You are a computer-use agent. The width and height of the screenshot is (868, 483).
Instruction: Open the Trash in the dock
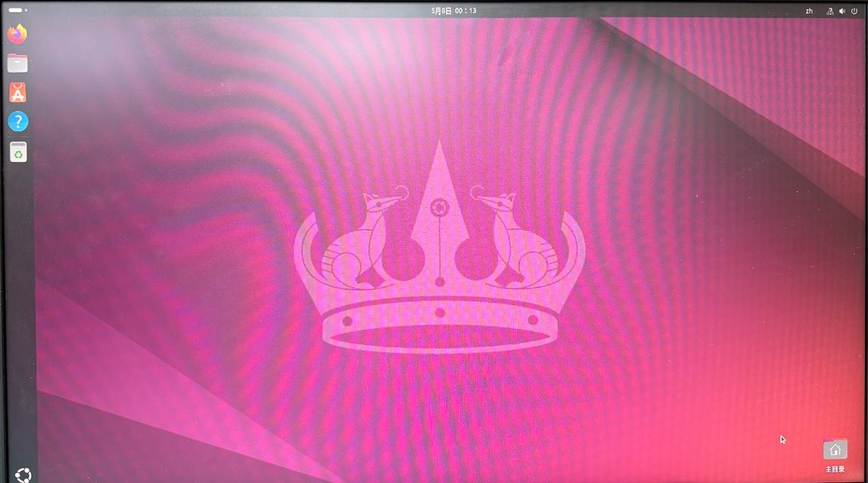(x=18, y=152)
